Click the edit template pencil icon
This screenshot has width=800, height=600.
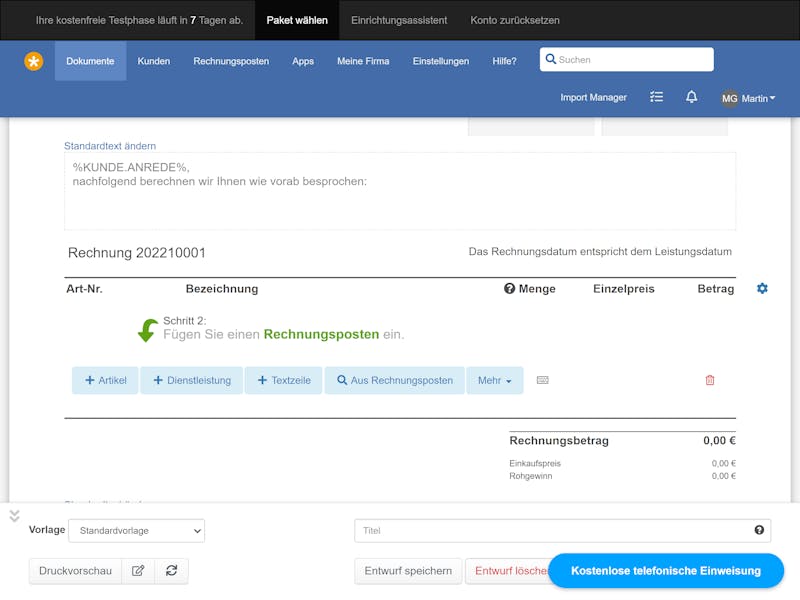(x=138, y=571)
